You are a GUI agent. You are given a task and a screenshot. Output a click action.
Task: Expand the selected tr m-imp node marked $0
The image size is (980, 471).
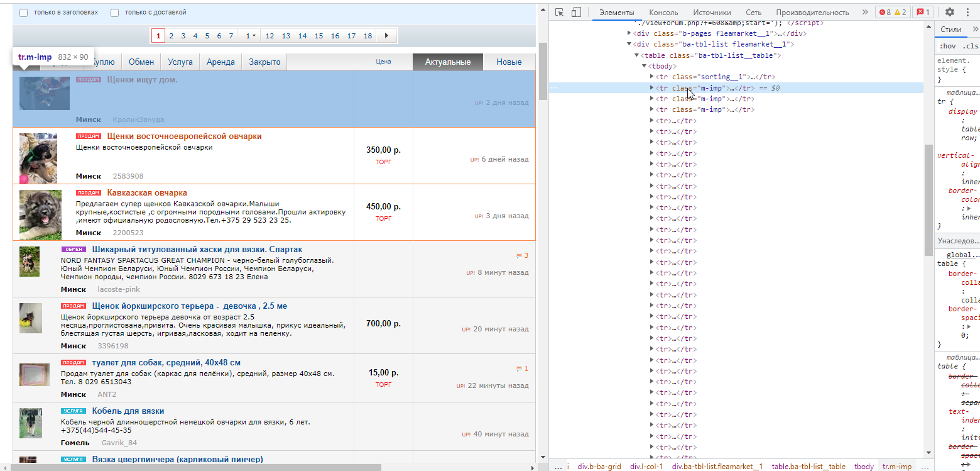coord(652,88)
